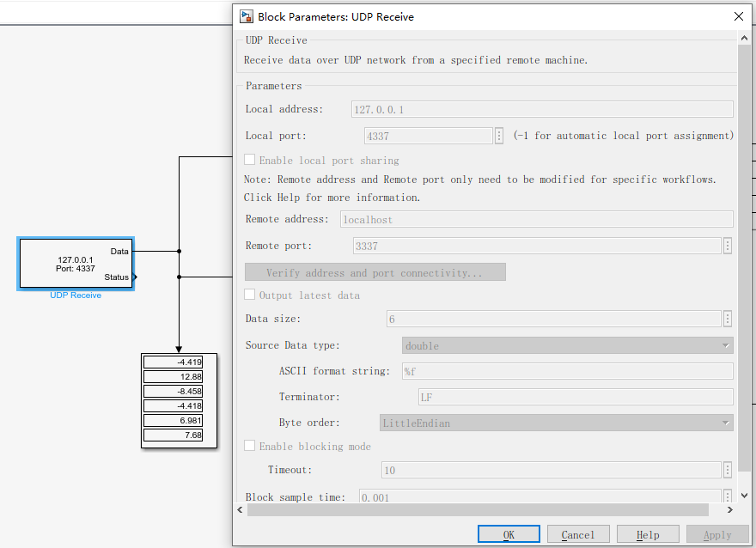Open Help for the UDP Receive block

tap(648, 533)
